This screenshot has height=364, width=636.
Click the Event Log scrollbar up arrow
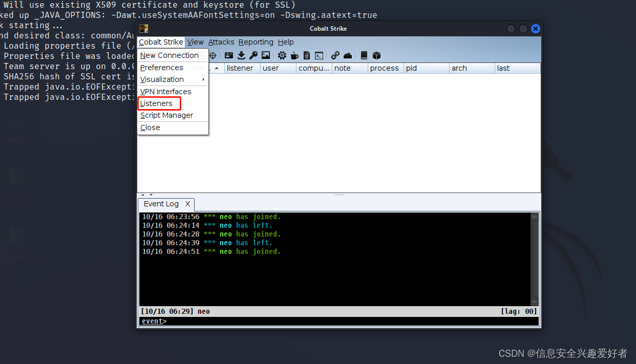point(535,217)
